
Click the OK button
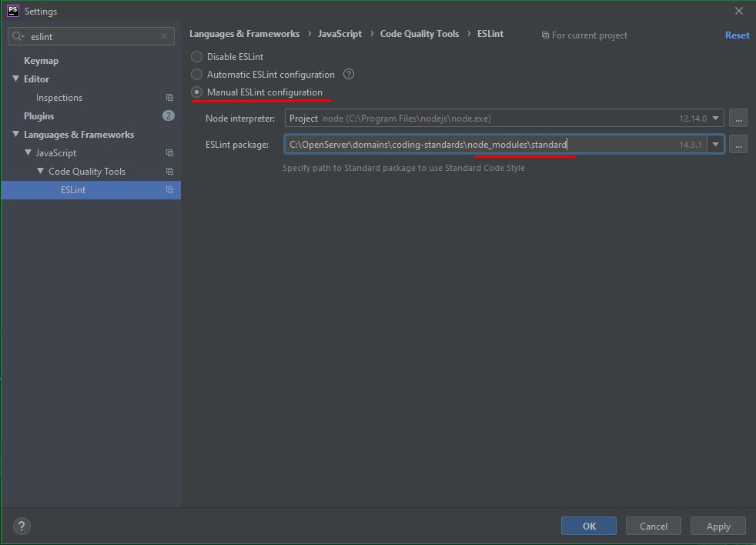pyautogui.click(x=589, y=527)
